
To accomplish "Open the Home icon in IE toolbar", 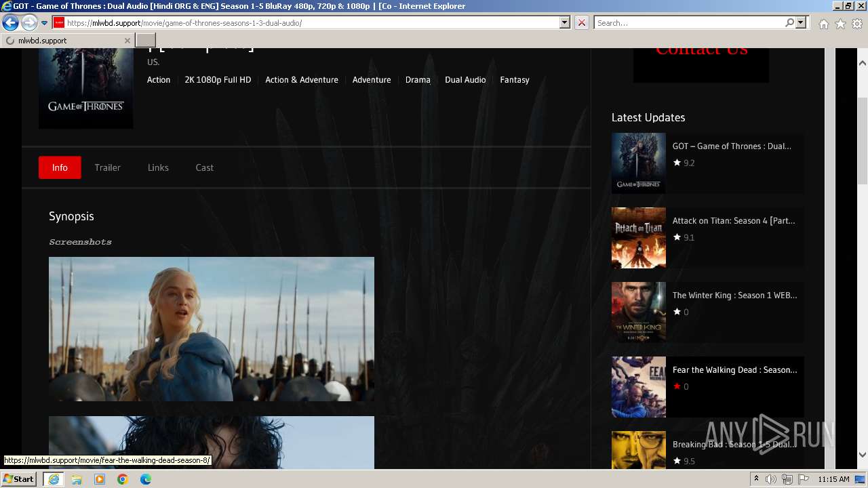I will (x=823, y=24).
